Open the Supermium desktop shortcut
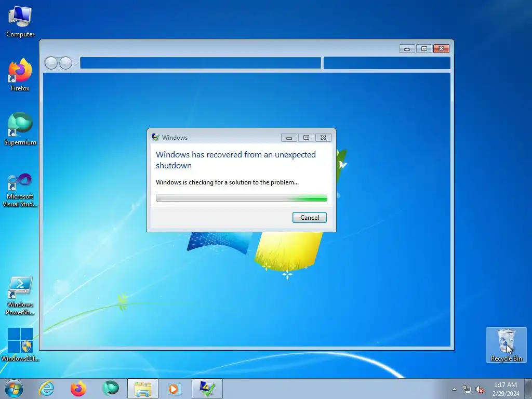This screenshot has height=399, width=532. tap(20, 129)
